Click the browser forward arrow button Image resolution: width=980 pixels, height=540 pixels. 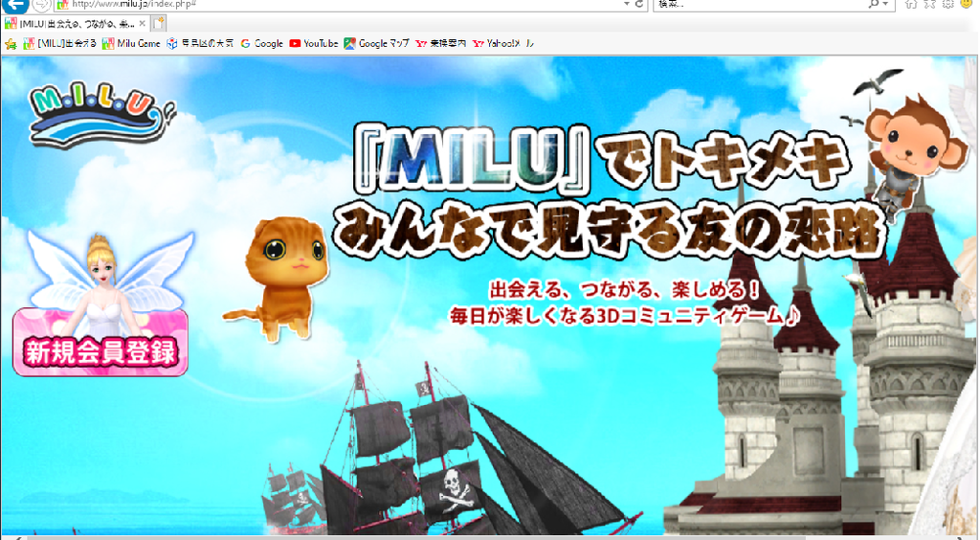click(x=40, y=5)
